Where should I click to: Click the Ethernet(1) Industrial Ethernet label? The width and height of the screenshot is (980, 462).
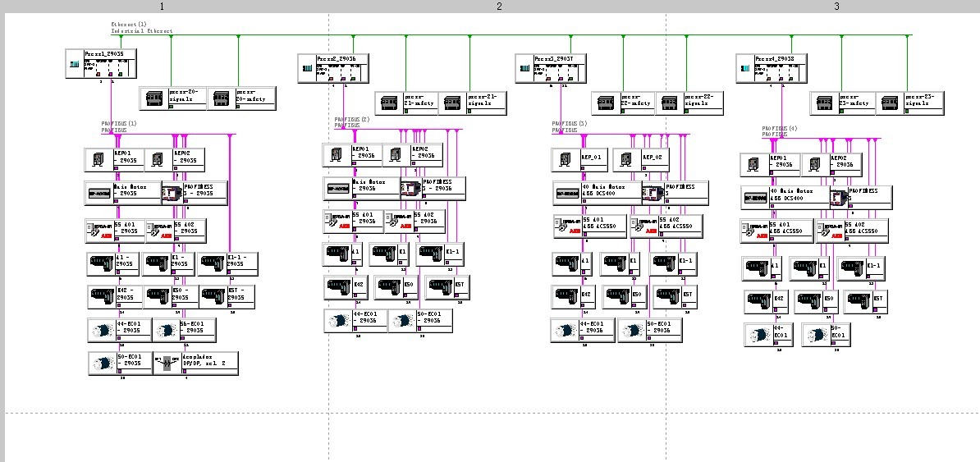[x=143, y=28]
